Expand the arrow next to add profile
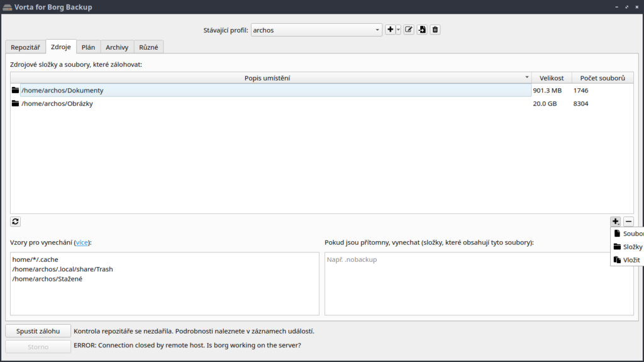This screenshot has height=362, width=644. click(x=398, y=30)
